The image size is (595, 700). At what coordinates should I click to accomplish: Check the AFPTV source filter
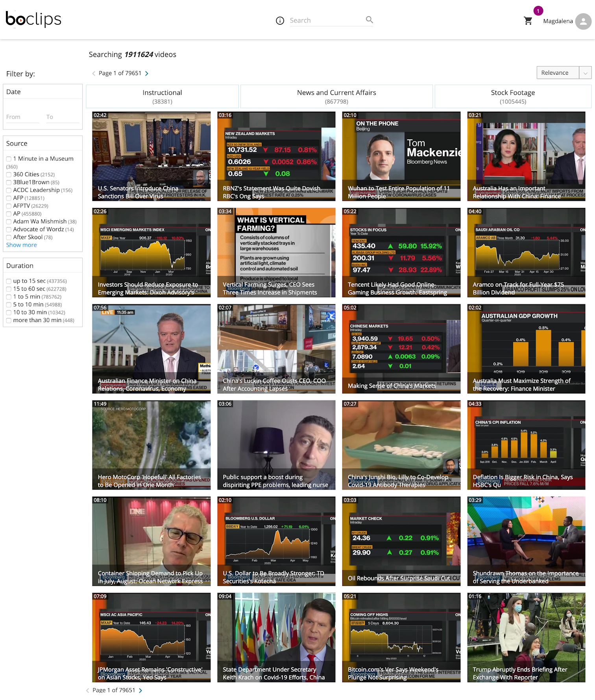click(x=9, y=206)
